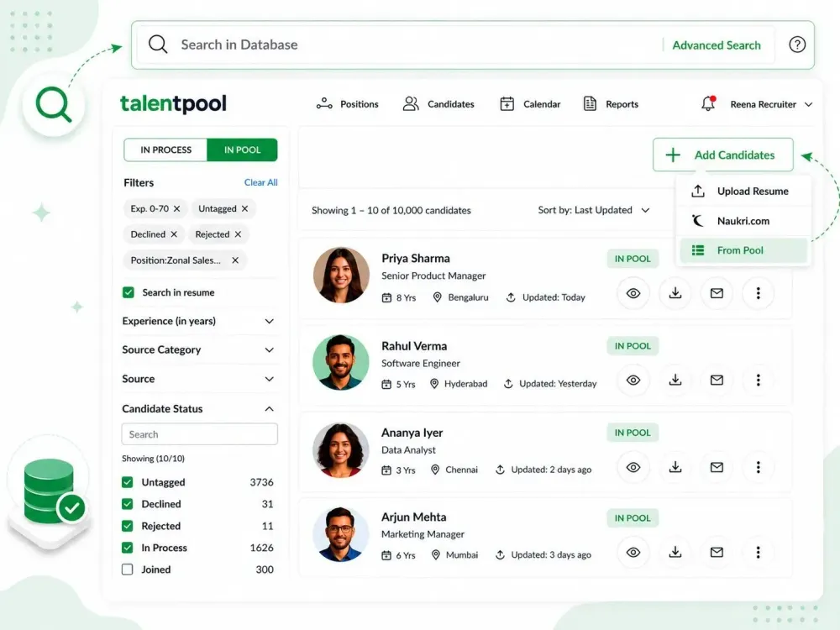This screenshot has height=630, width=840.
Task: Go to the Candidates section
Action: pyautogui.click(x=438, y=104)
